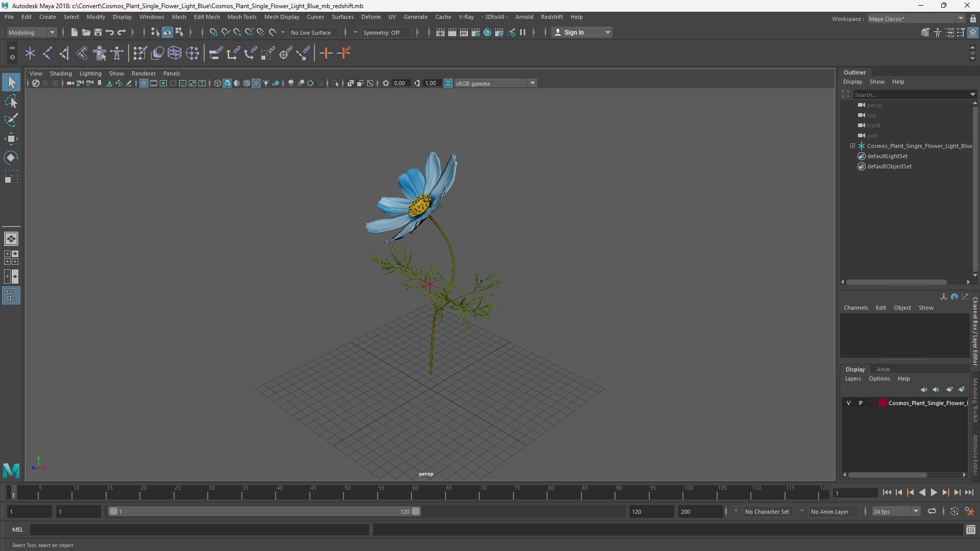Open the Outliner search options dropdown
The height and width of the screenshot is (551, 980).
972,94
